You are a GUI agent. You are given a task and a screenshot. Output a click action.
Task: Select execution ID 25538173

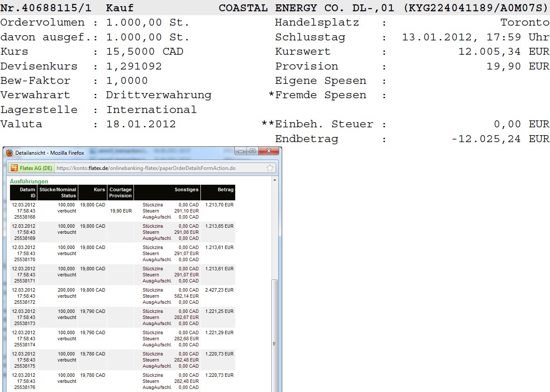coord(25,323)
